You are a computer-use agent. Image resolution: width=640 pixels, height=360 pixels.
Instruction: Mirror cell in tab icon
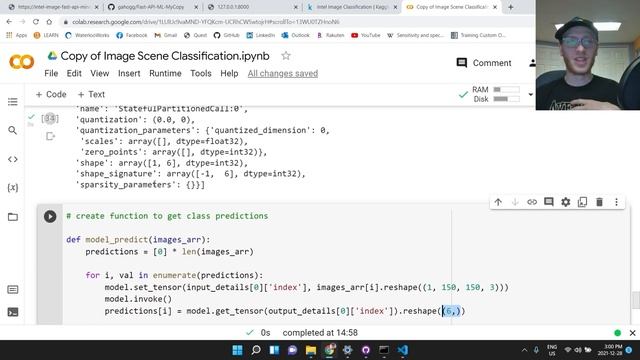pos(582,202)
